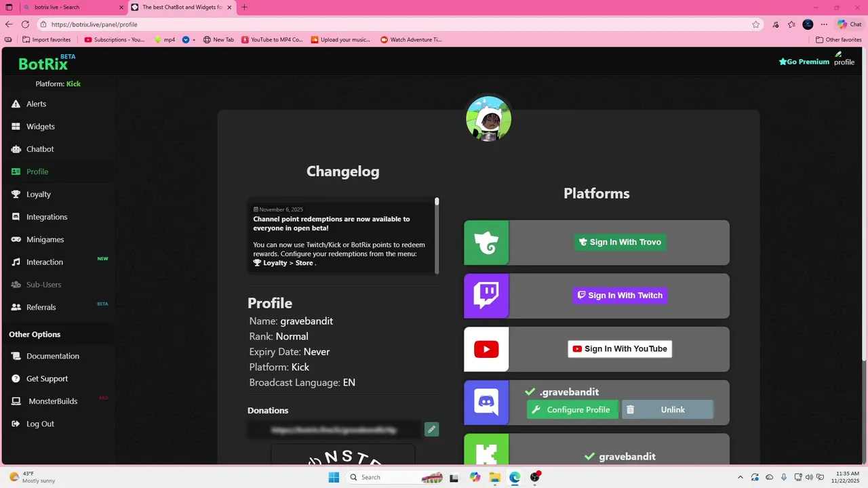This screenshot has height=488, width=868.
Task: Click the green Trovo platform logo
Action: click(x=486, y=243)
